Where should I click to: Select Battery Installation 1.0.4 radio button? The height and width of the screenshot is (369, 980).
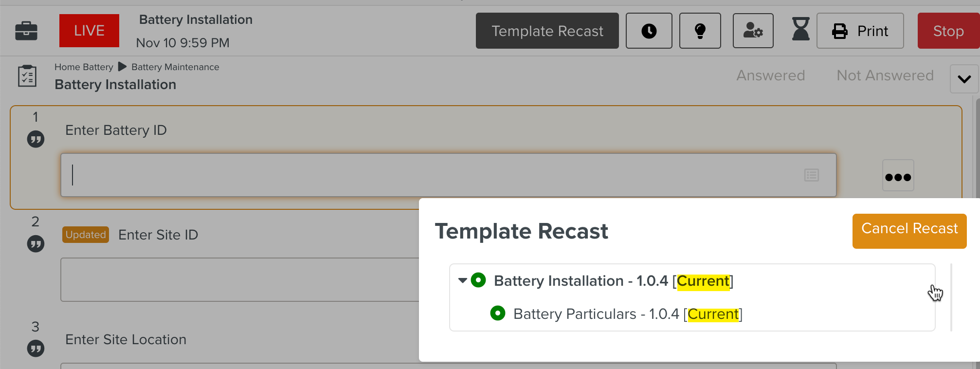point(478,280)
